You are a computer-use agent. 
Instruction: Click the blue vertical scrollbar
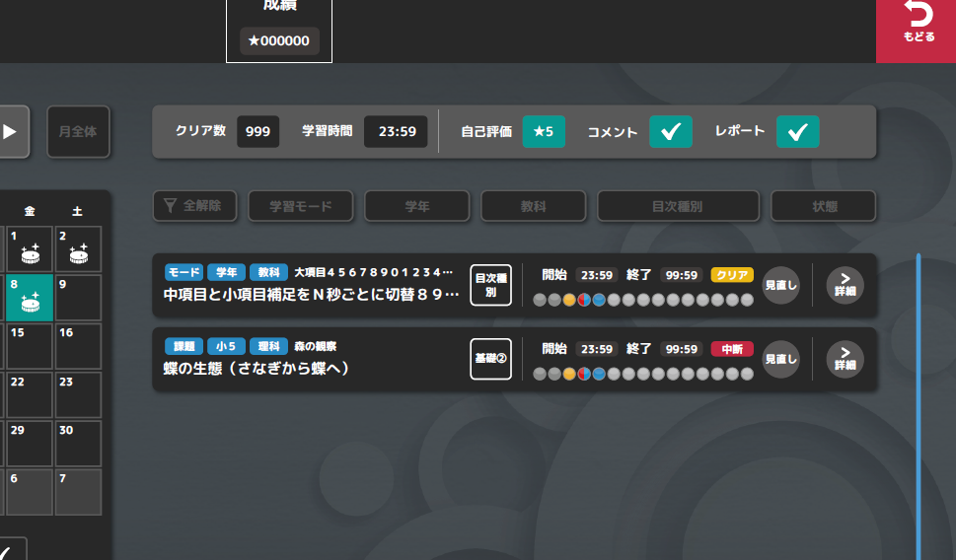919,406
